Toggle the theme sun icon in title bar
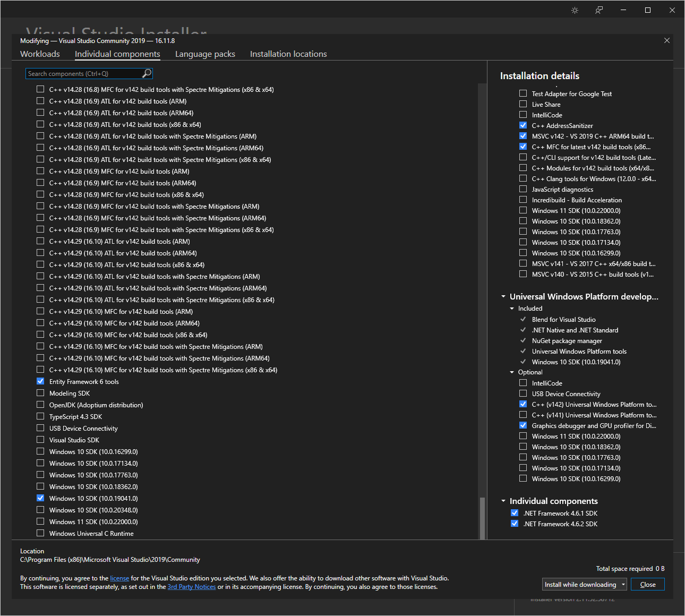 [575, 10]
